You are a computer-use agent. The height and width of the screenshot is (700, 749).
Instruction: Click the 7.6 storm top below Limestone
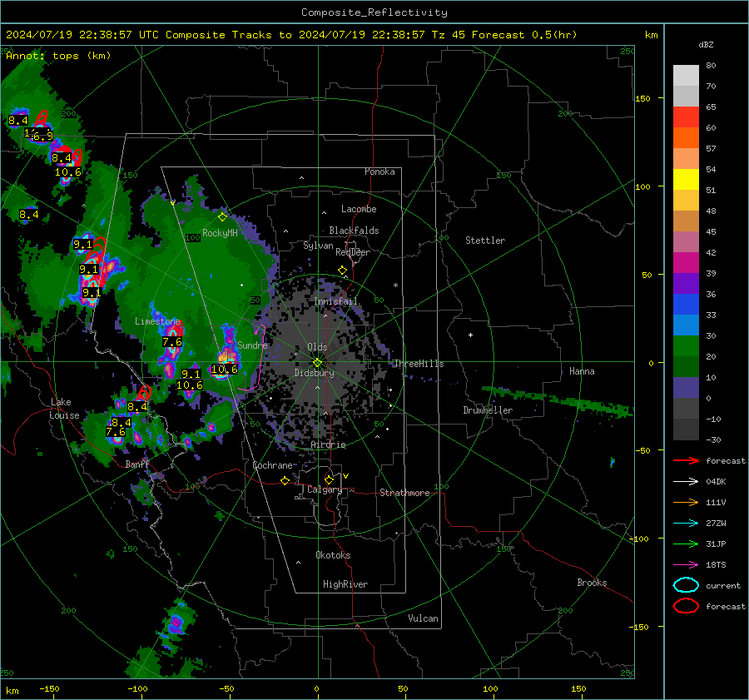coord(172,341)
